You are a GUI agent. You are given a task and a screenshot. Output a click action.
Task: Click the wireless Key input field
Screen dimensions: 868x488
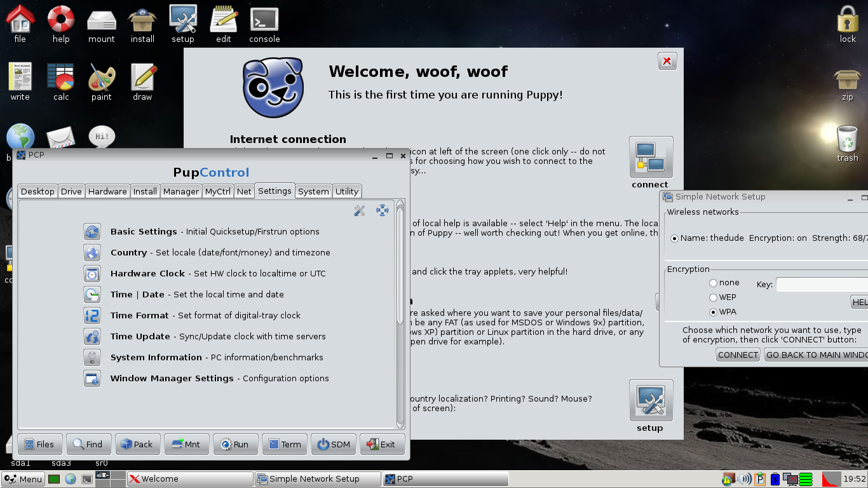coord(822,285)
